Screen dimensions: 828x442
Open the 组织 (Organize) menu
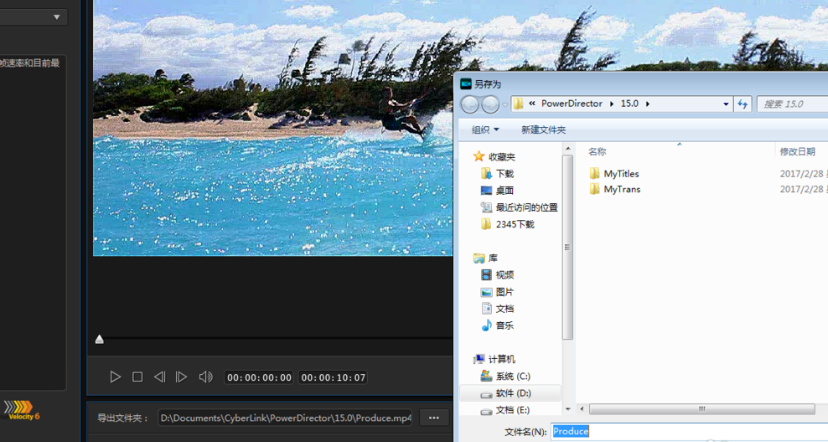point(485,130)
